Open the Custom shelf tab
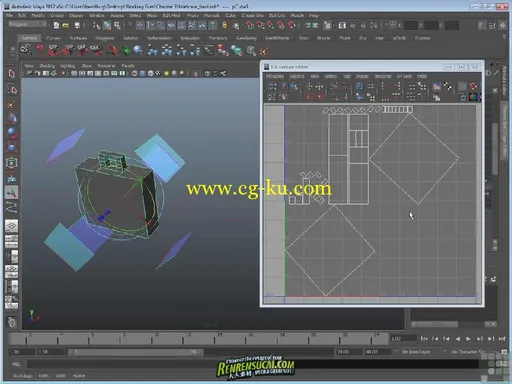Viewport: 512px width, 384px height. 422,38
